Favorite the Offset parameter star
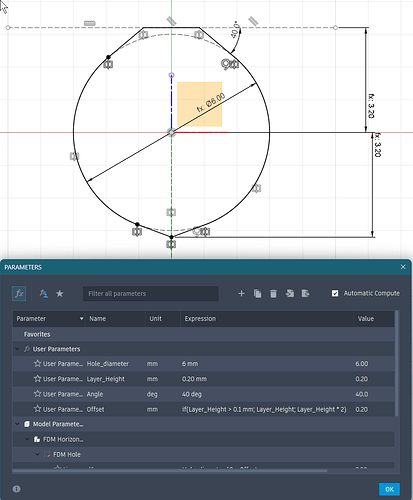The width and height of the screenshot is (413, 500). (x=37, y=409)
